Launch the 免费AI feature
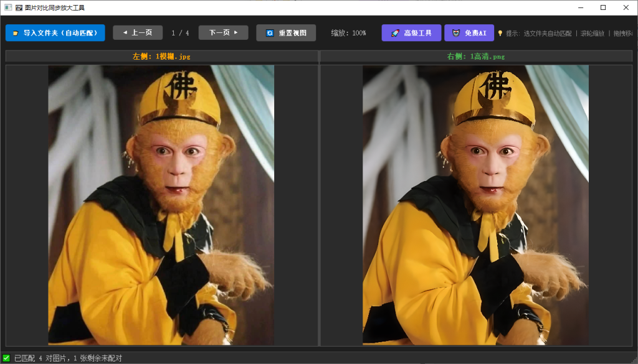 469,33
